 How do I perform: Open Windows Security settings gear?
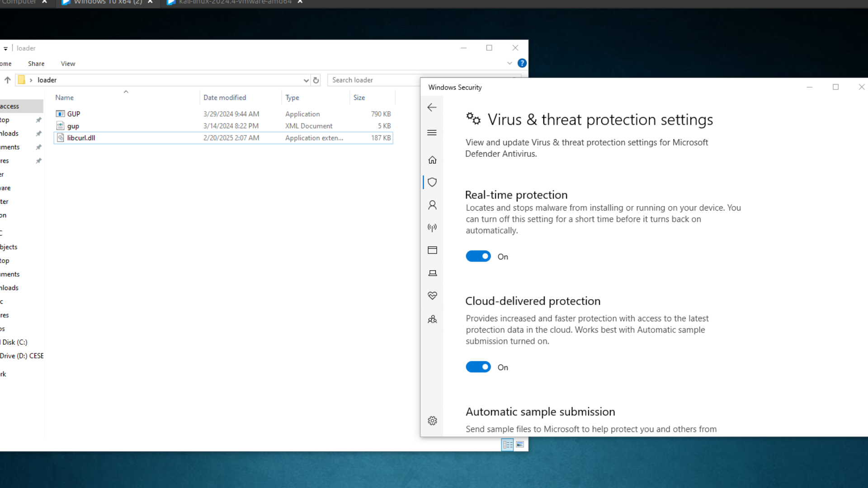[x=432, y=421]
